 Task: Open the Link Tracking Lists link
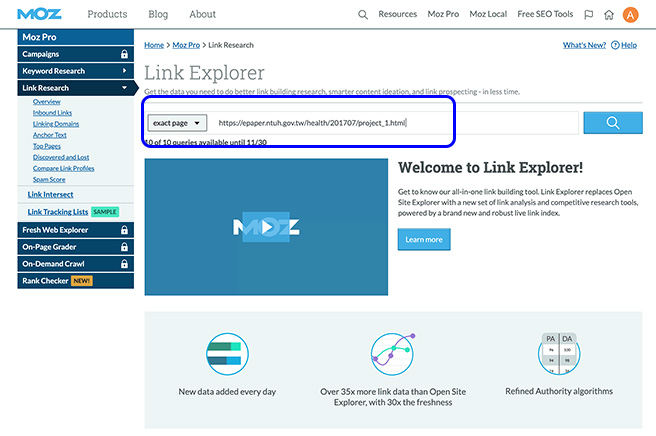coord(58,212)
